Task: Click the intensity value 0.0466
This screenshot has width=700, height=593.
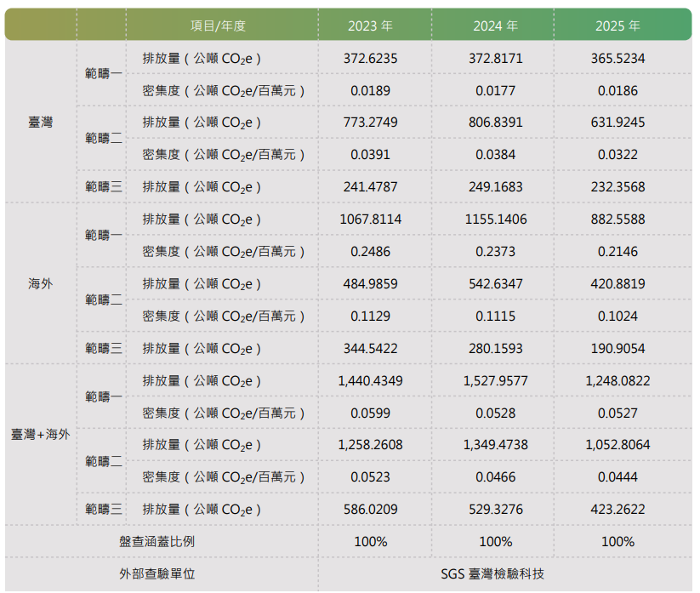Action: tap(496, 477)
